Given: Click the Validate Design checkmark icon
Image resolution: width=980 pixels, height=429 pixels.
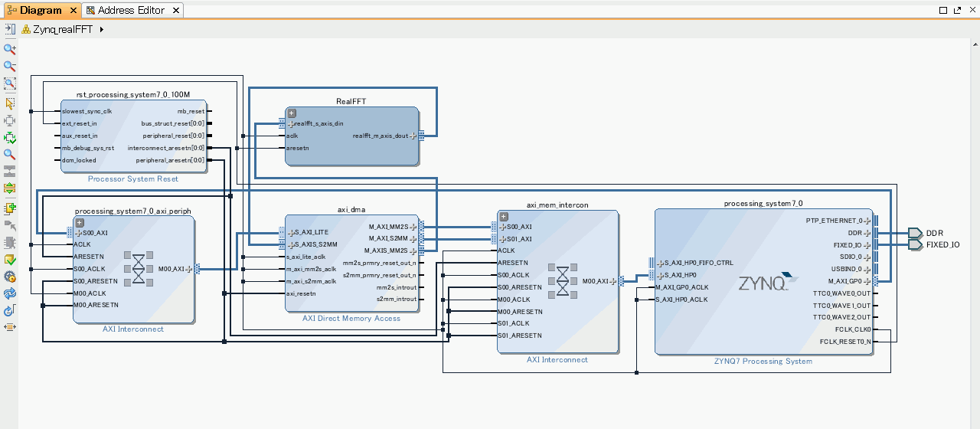Looking at the screenshot, I should (10, 260).
